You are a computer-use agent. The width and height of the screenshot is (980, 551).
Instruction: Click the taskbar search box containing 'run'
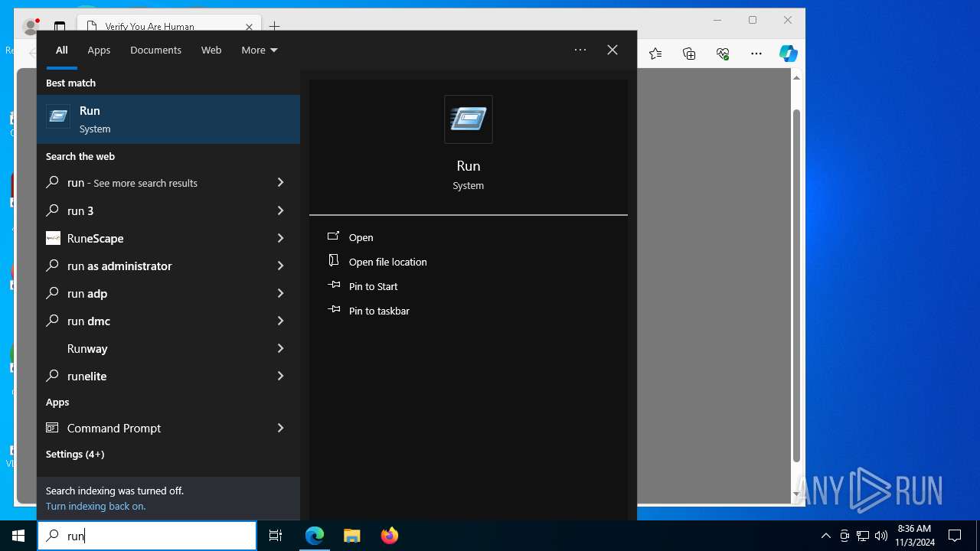point(147,536)
